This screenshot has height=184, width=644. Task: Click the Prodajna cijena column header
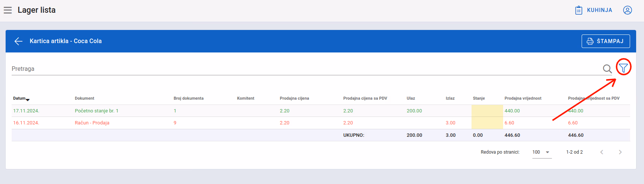click(294, 98)
